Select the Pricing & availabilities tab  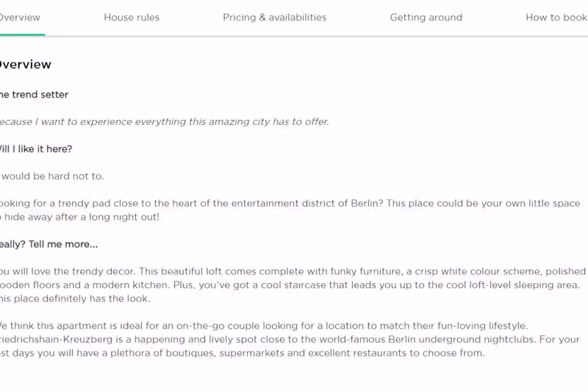click(274, 18)
